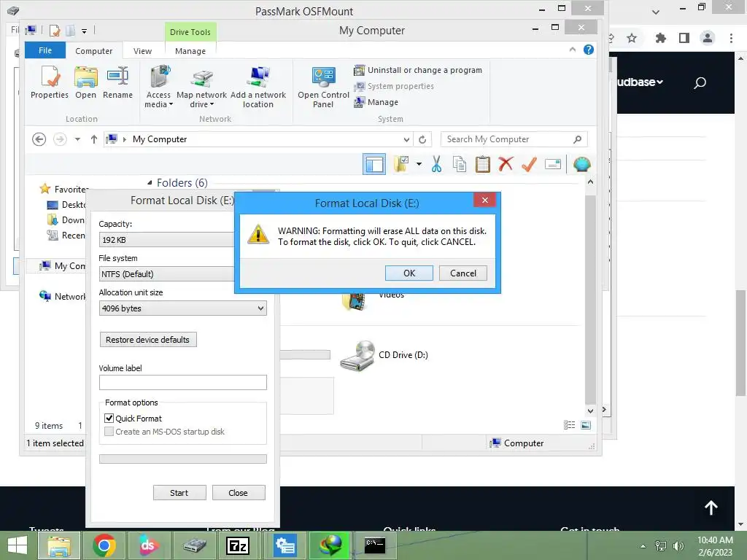The height and width of the screenshot is (560, 747).
Task: Uncheck the Quick Format checkbox
Action: [x=109, y=419]
